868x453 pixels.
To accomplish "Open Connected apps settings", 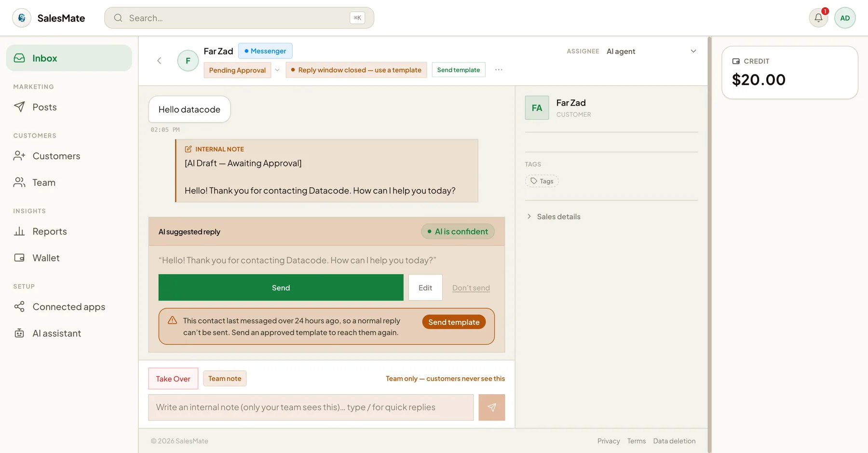I will tap(69, 307).
